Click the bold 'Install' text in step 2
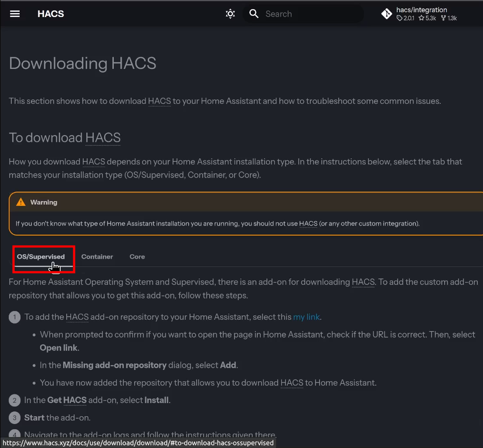The image size is (483, 448). 156,400
